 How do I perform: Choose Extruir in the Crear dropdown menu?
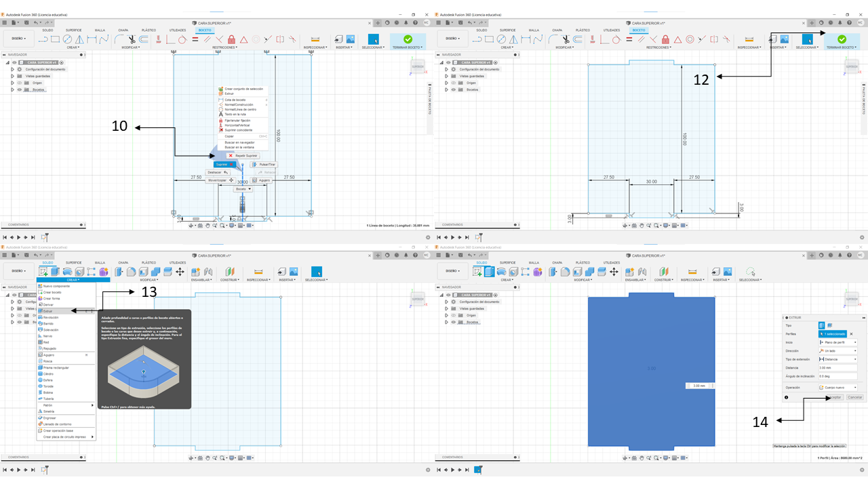coord(66,311)
